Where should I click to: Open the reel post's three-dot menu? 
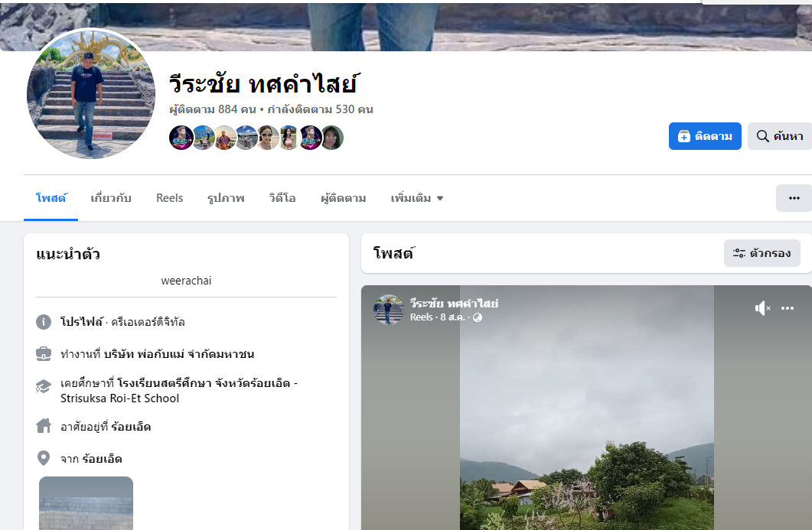pos(788,308)
